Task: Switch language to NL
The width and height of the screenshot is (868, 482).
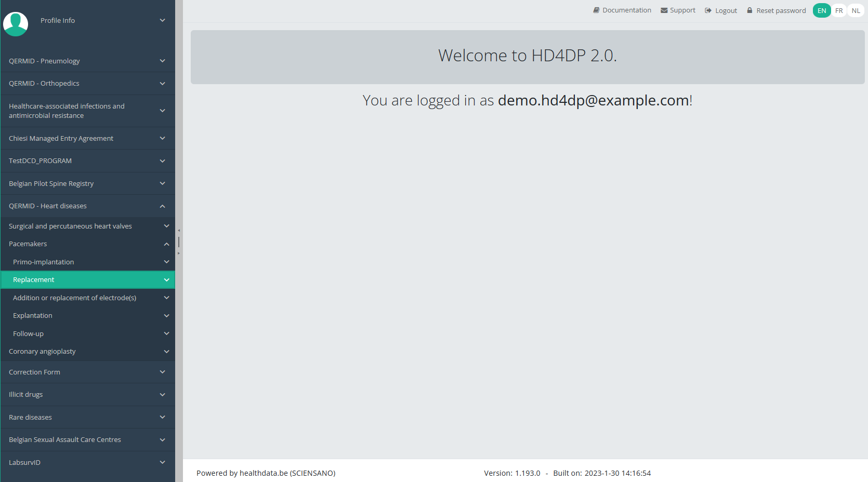Action: tap(856, 10)
